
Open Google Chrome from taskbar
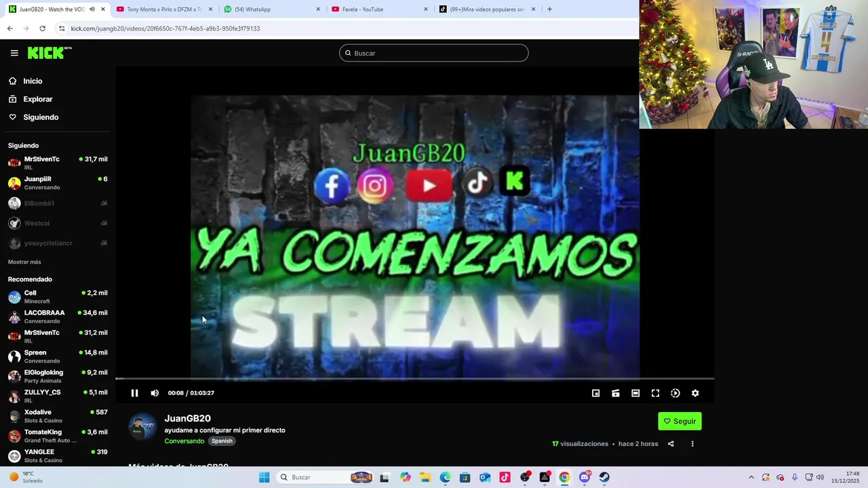coord(564,477)
